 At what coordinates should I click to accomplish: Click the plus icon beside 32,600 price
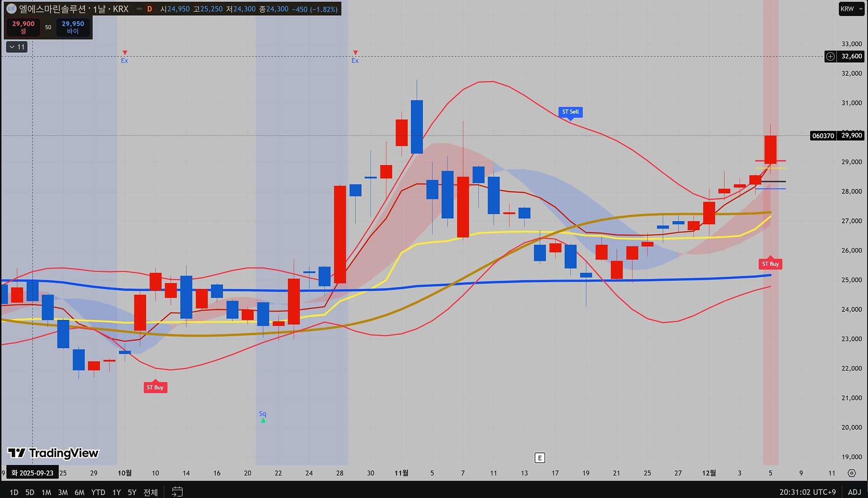830,56
